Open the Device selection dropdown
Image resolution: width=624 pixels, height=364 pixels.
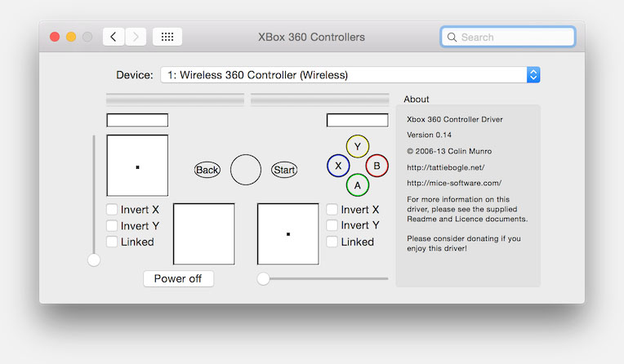[x=350, y=75]
